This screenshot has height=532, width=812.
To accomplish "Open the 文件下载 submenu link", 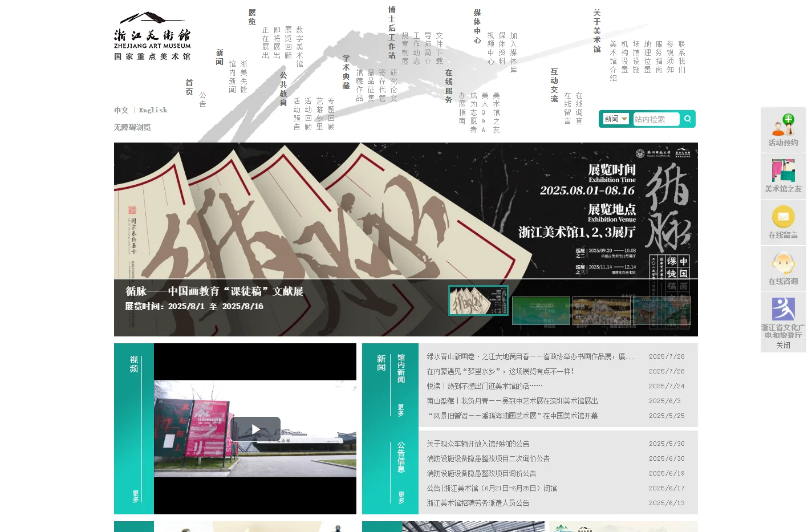I will 440,48.
